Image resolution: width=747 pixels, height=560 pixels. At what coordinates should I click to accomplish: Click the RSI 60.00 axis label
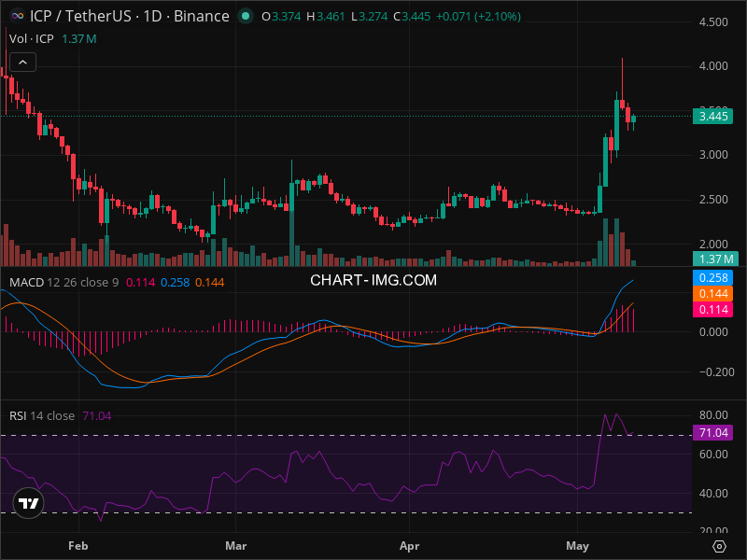(713, 455)
